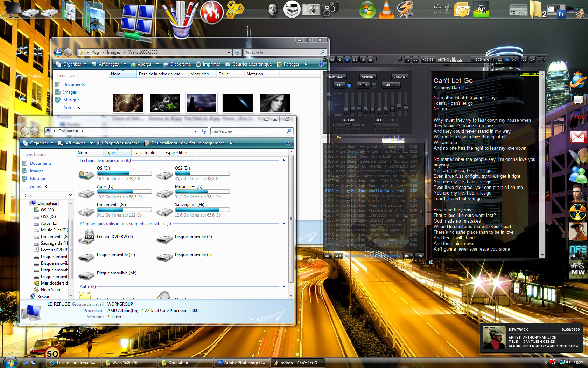Viewport: 588px width, 368px height.
Task: Open the speakers icon in the dock
Action: click(x=330, y=9)
